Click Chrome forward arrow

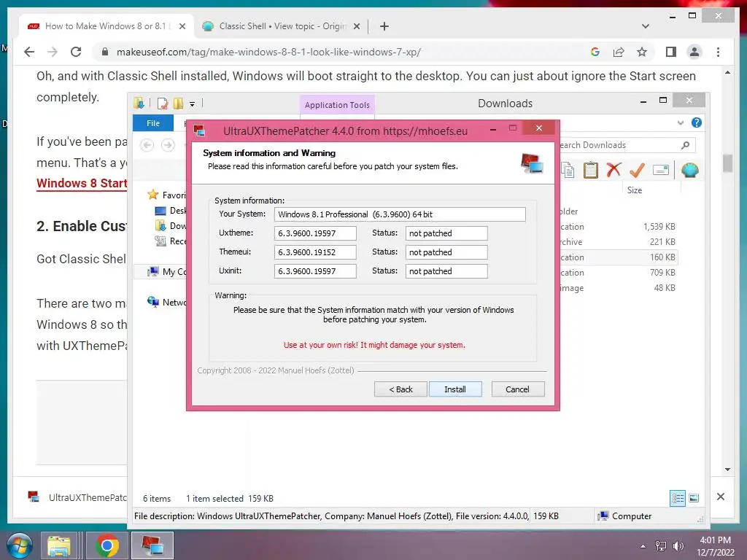[53, 52]
